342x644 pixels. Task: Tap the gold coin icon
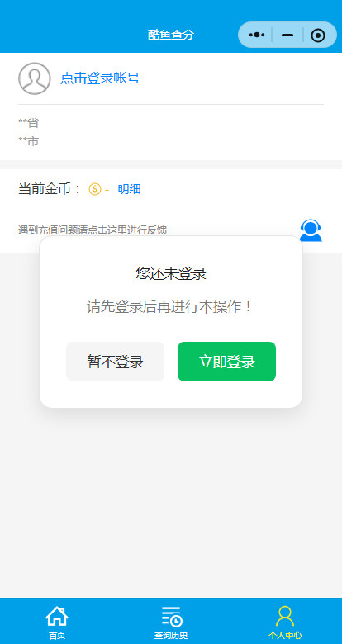[x=94, y=189]
